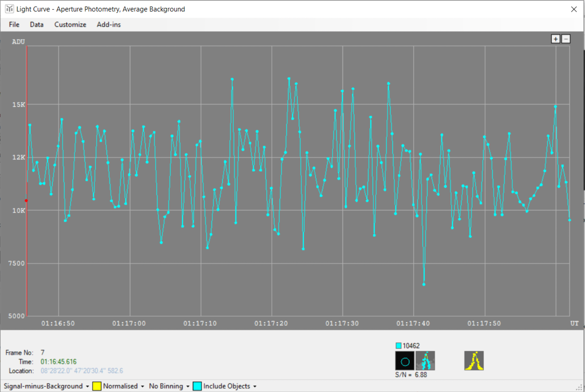
Task: Open the Customize menu
Action: (70, 25)
